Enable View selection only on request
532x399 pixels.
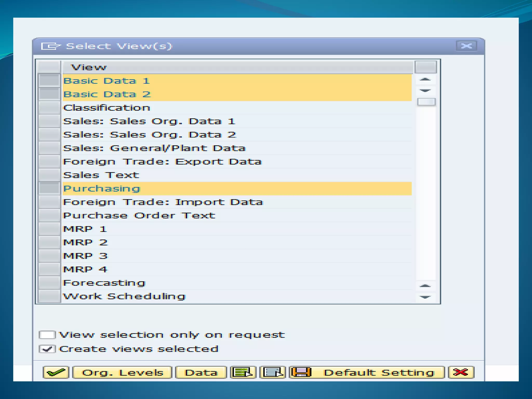point(47,335)
